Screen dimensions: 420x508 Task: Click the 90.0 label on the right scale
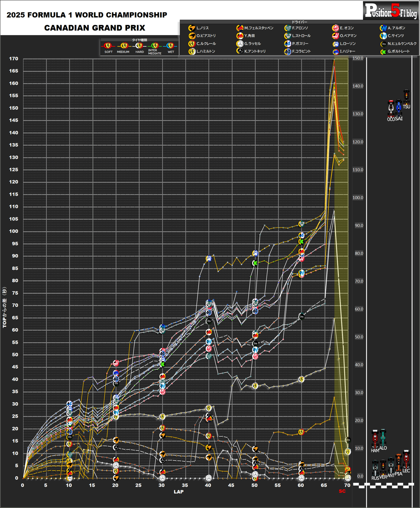coord(359,226)
